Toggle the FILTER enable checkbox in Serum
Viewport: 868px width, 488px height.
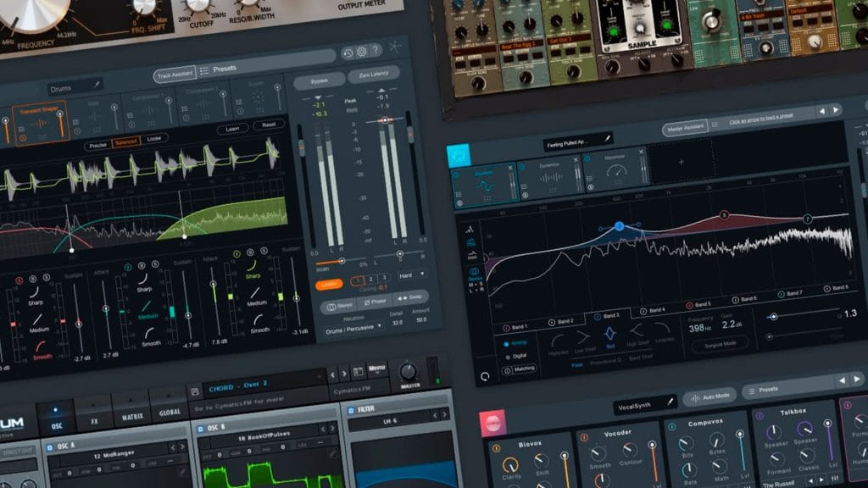[x=350, y=411]
